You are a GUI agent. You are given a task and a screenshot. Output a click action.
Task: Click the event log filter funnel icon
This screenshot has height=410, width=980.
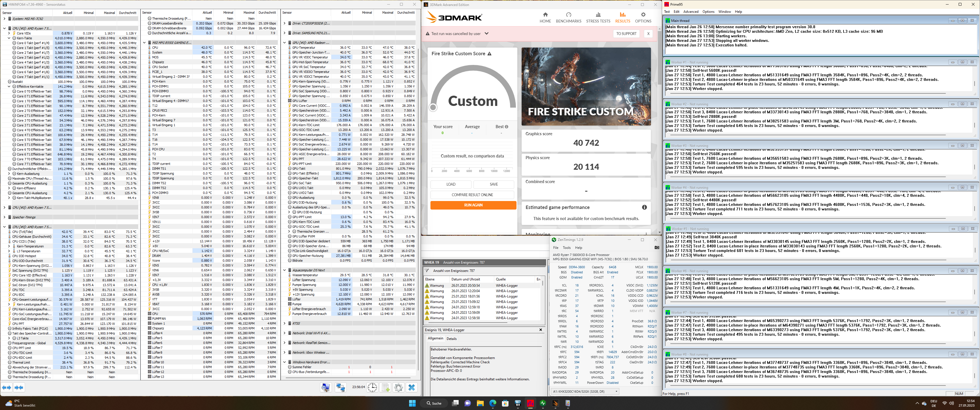click(427, 271)
